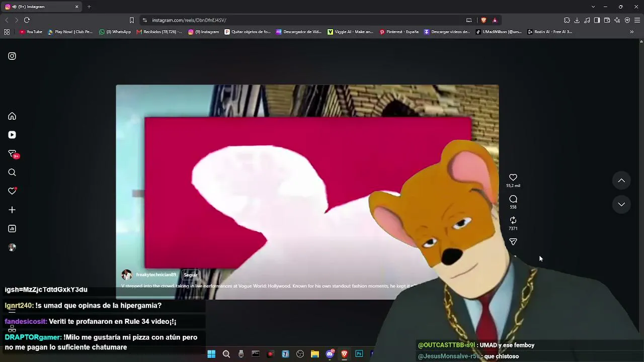644x362 pixels.
Task: Open Brave Wallet
Action: [607, 20]
